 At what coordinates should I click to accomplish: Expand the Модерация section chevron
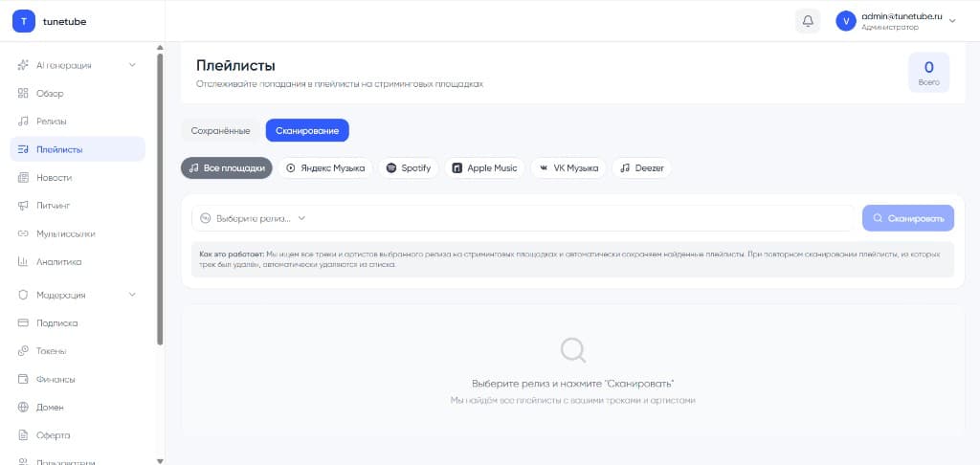click(x=132, y=295)
